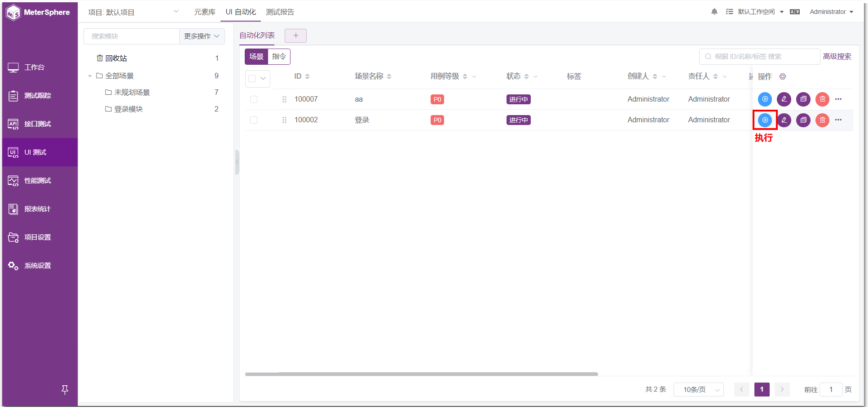Edit scenario 100007 with pencil icon

(784, 99)
